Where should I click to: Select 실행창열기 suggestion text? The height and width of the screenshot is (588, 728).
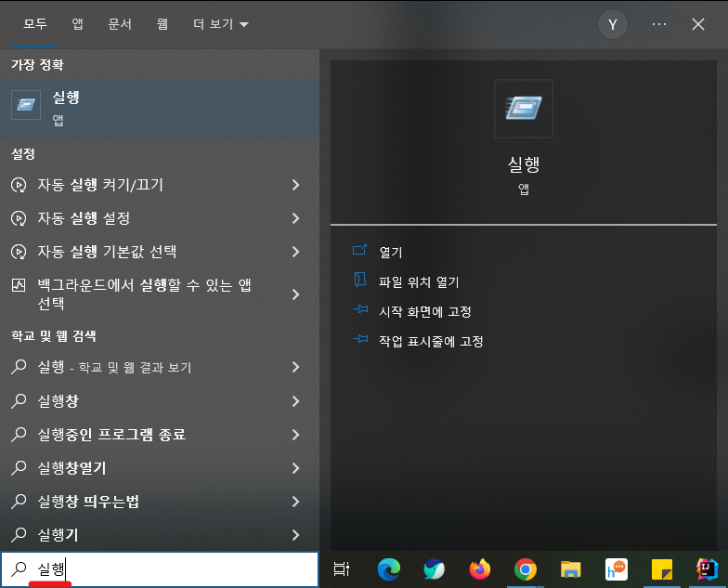click(71, 468)
